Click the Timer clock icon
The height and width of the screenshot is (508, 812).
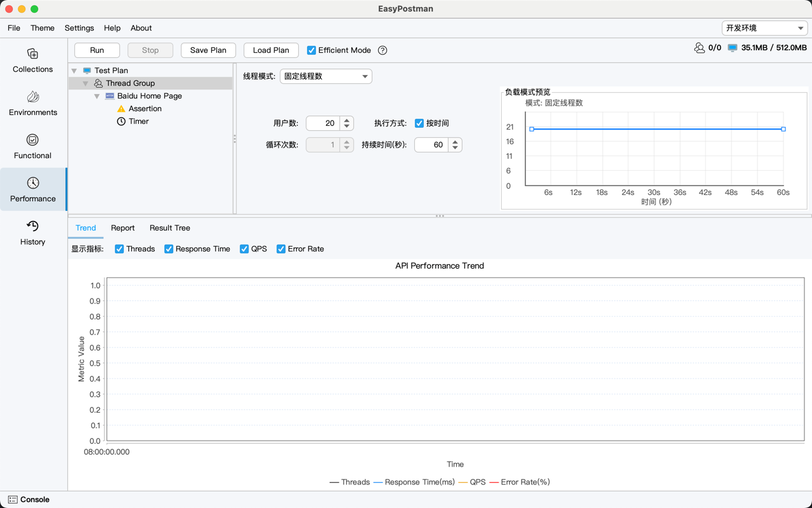(121, 121)
